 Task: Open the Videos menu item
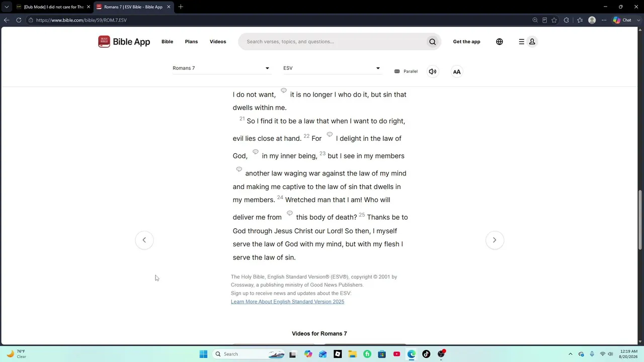click(218, 42)
